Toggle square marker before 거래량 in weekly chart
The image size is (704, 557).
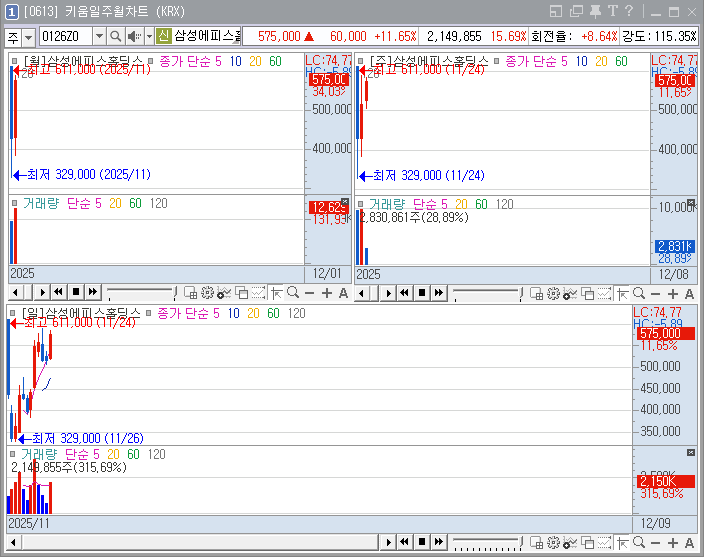(361, 204)
